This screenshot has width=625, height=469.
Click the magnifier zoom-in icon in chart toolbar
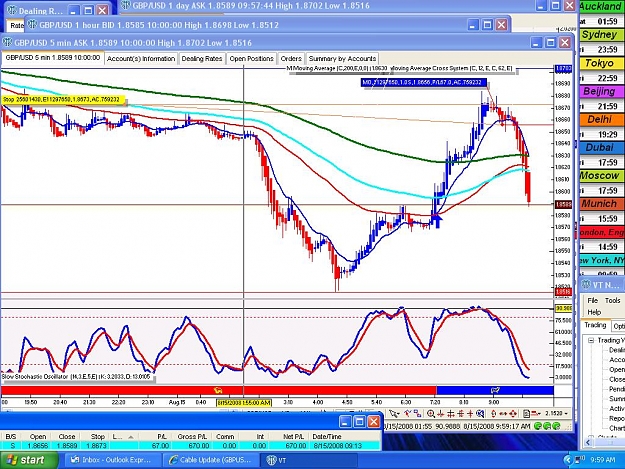pos(431,414)
